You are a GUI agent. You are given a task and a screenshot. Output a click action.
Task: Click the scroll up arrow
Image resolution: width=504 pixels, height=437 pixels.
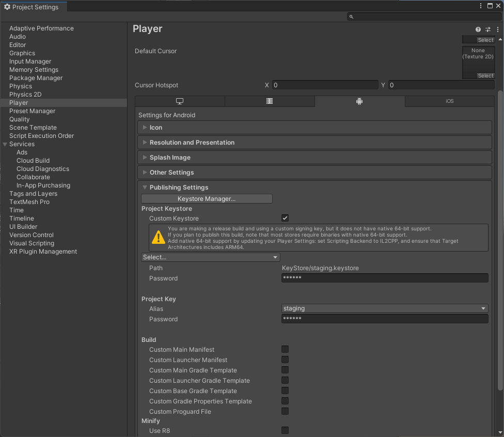click(x=500, y=39)
